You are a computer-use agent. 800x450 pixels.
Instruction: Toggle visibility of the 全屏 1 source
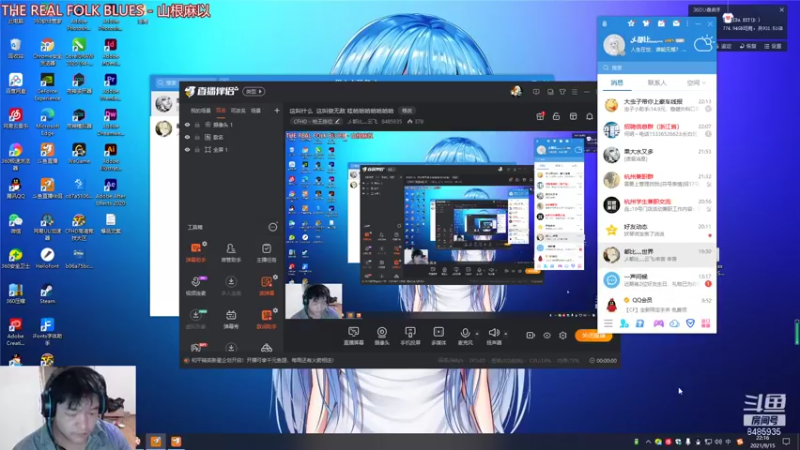[187, 149]
